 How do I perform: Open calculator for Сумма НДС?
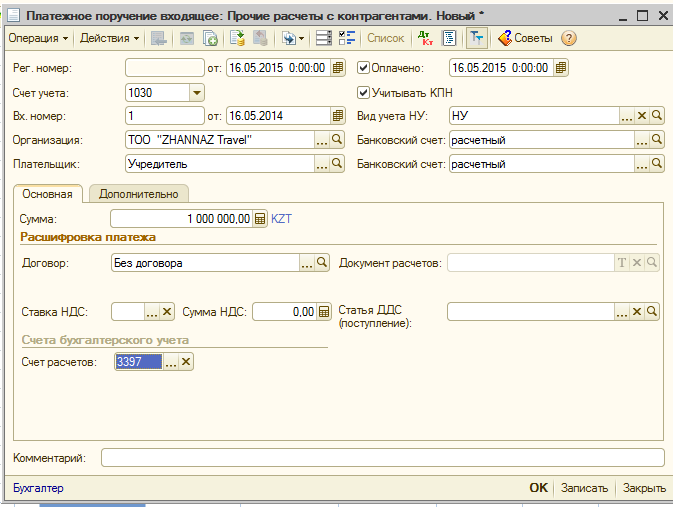click(x=324, y=312)
